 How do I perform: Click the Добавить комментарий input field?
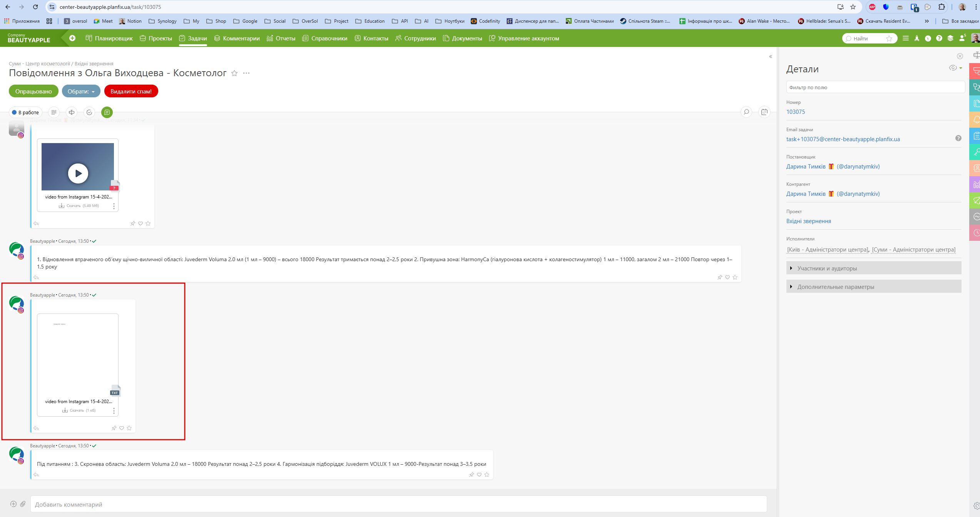click(x=398, y=504)
